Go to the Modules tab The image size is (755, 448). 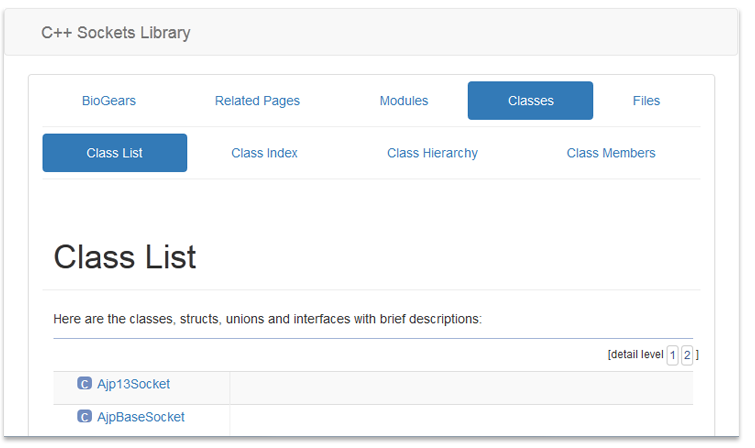(x=404, y=100)
